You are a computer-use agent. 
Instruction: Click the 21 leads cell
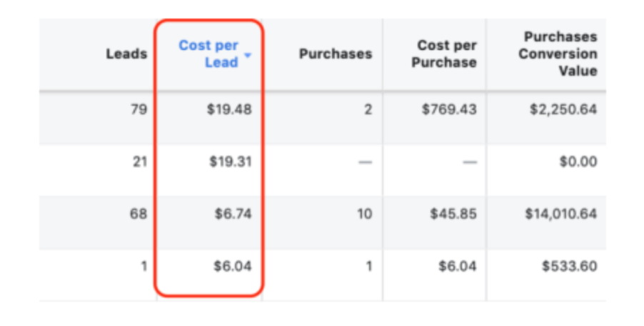click(x=139, y=162)
